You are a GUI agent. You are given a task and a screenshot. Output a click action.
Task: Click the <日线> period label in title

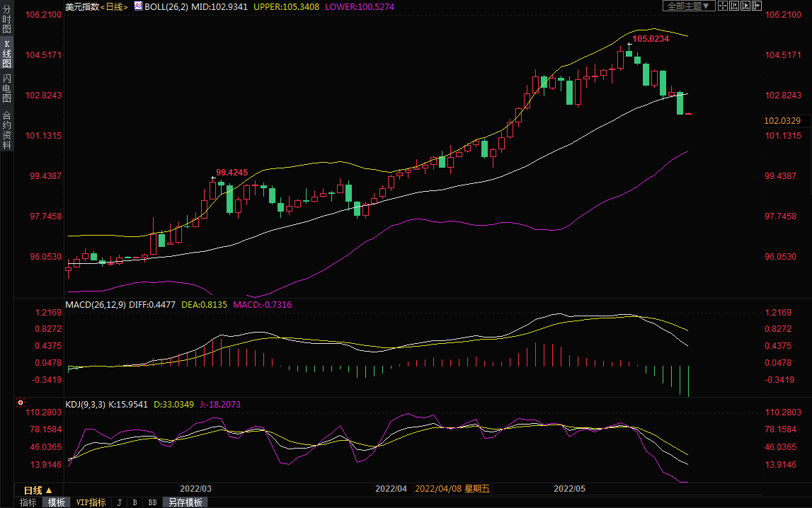(x=114, y=6)
